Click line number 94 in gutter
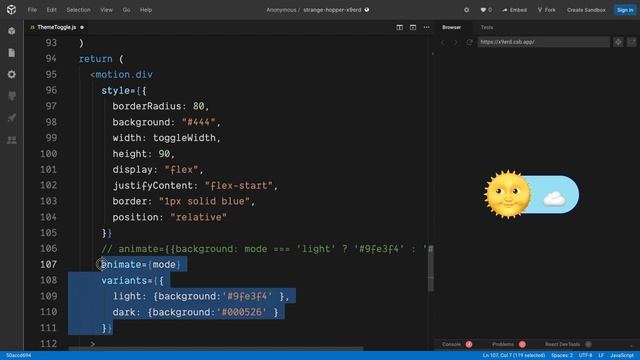The image size is (640, 360). tap(51, 59)
